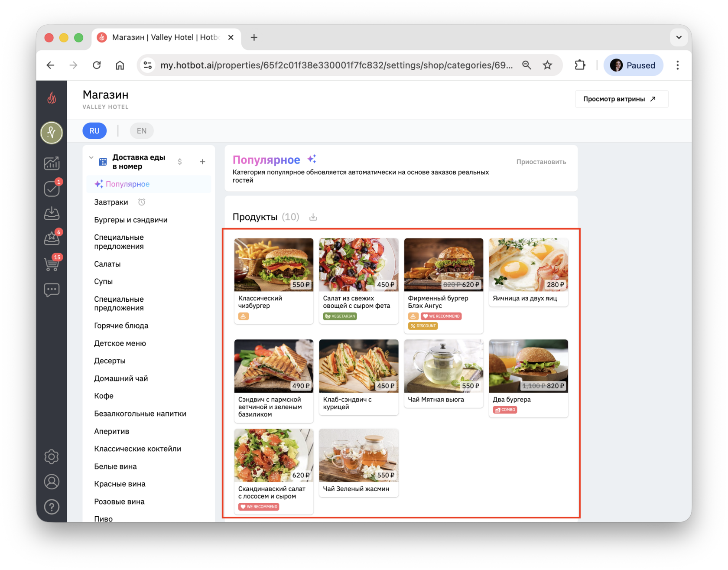Open the settings gear in sidebar
This screenshot has height=570, width=728.
point(52,456)
